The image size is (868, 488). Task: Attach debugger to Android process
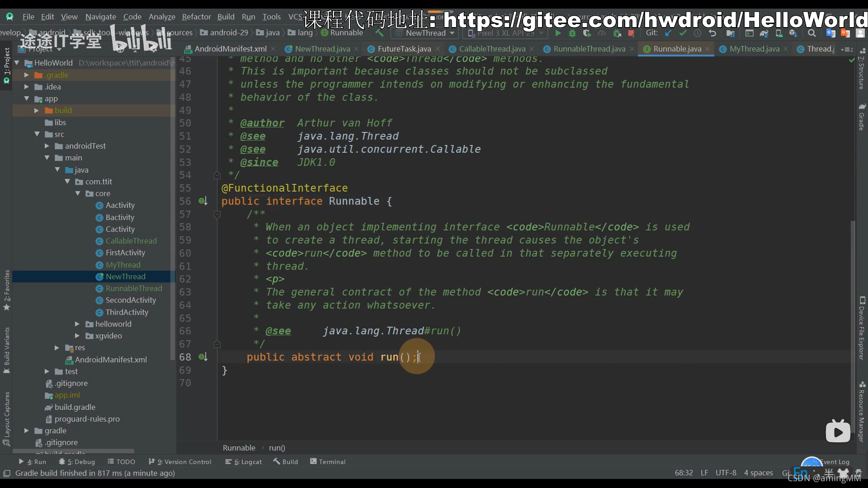pos(617,33)
